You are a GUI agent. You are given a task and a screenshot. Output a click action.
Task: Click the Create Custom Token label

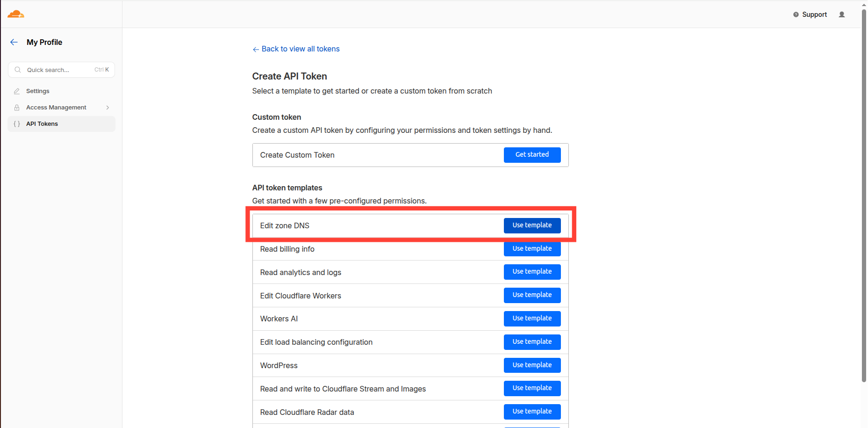pos(297,155)
